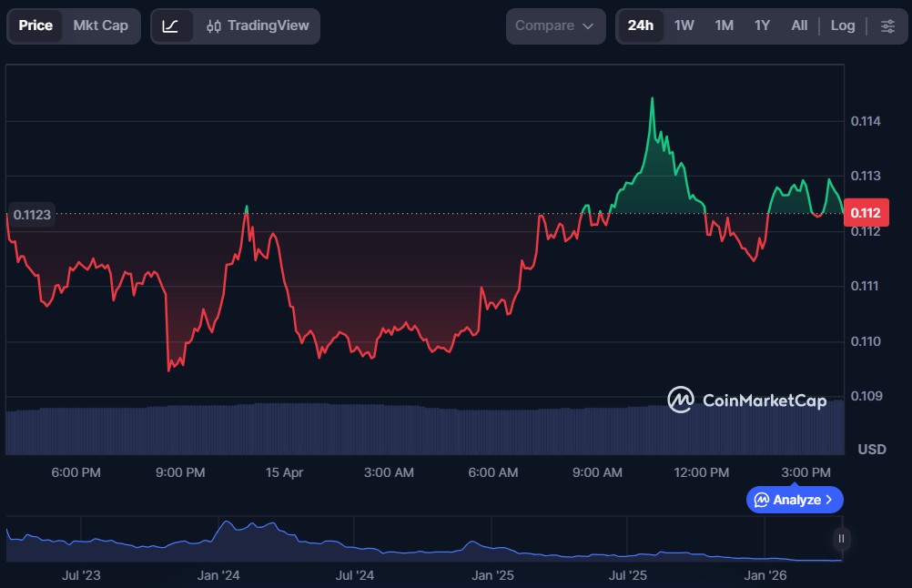This screenshot has width=912, height=588.
Task: Select the 1M time range
Action: pyautogui.click(x=725, y=25)
